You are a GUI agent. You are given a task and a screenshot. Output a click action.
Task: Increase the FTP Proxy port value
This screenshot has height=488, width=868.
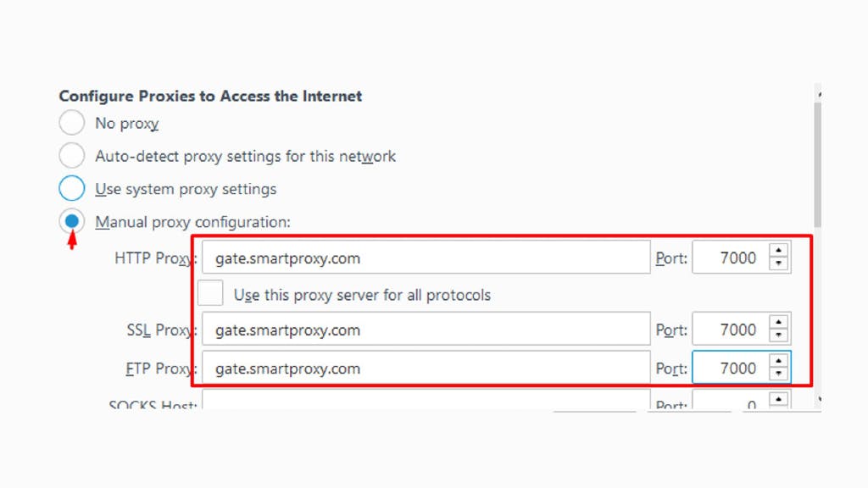pos(778,361)
